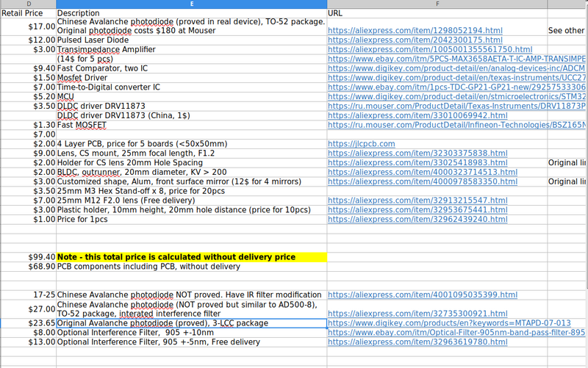Select the 'Description' header cell
This screenshot has width=588, height=368.
coord(192,13)
